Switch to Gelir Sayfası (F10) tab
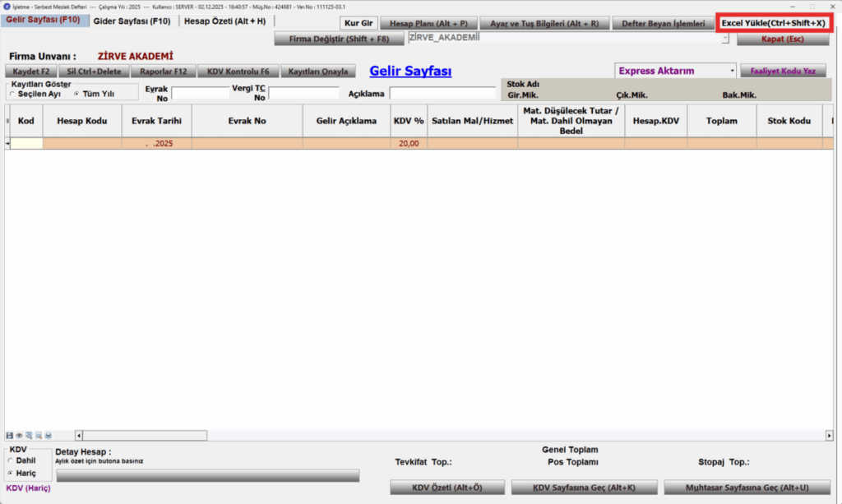The height and width of the screenshot is (504, 842). pyautogui.click(x=44, y=20)
